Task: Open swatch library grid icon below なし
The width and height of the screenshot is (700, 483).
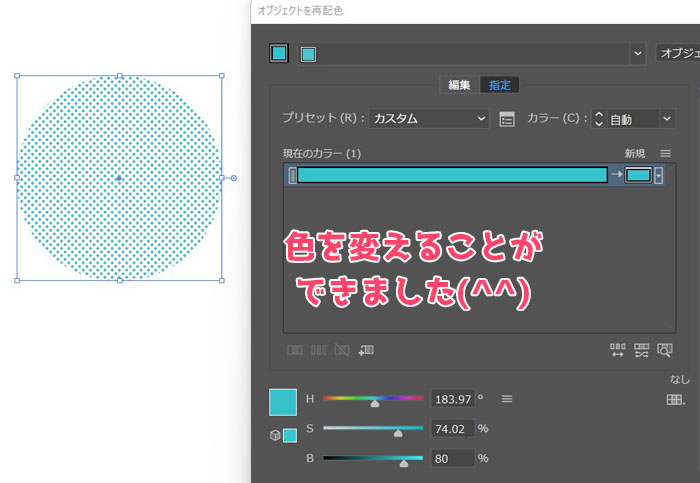Action: (x=675, y=400)
